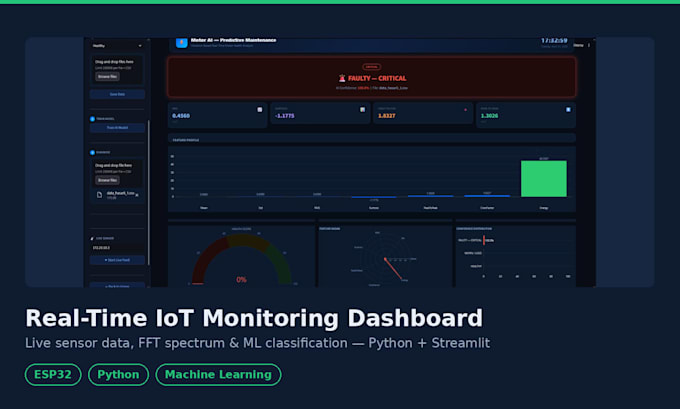Click the Start Live Feed button
This screenshot has width=680, height=409.
117,260
